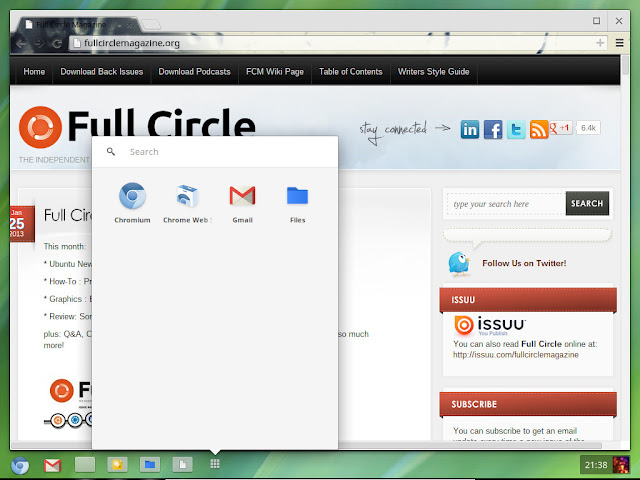Click the Chromium icon on the shelf

20,465
